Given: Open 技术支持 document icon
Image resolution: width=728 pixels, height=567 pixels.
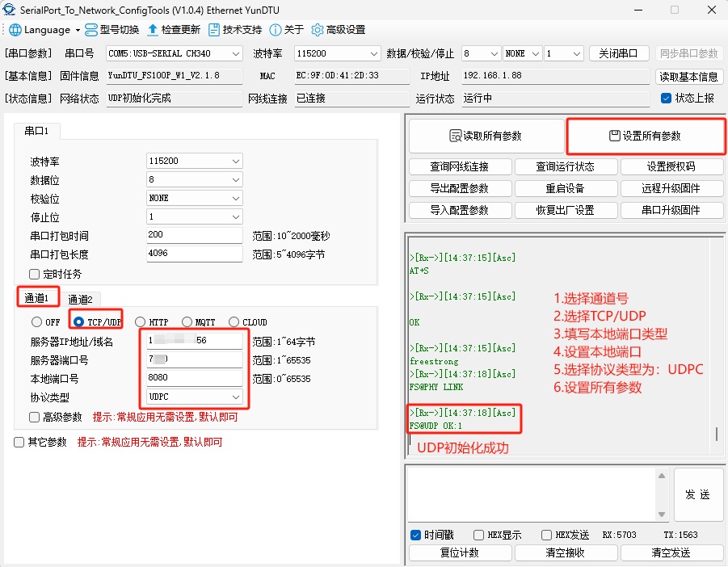Looking at the screenshot, I should (214, 30).
